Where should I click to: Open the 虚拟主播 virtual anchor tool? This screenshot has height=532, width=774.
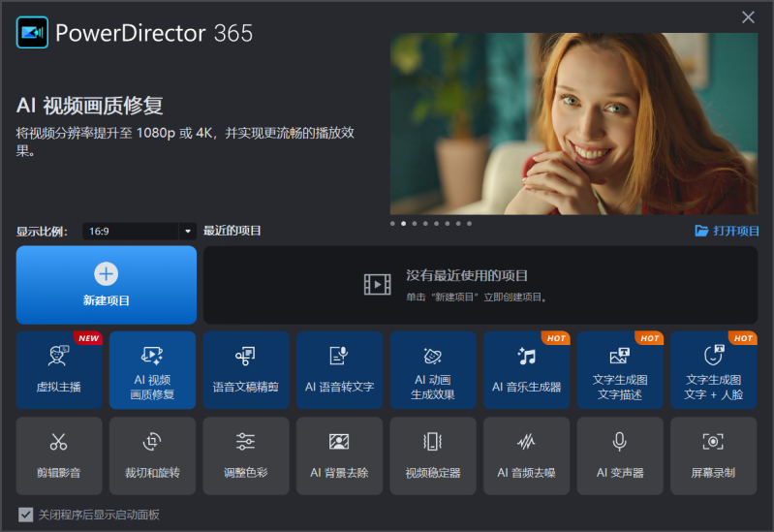click(x=59, y=370)
